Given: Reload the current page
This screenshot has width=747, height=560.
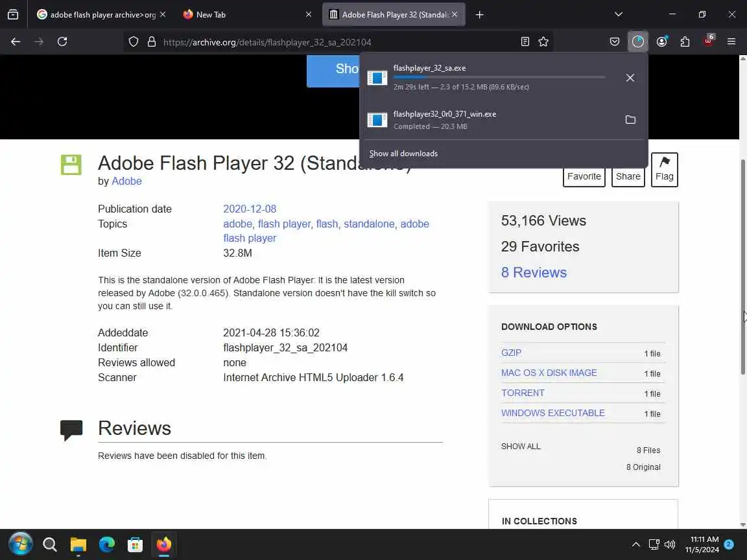Looking at the screenshot, I should 62,42.
